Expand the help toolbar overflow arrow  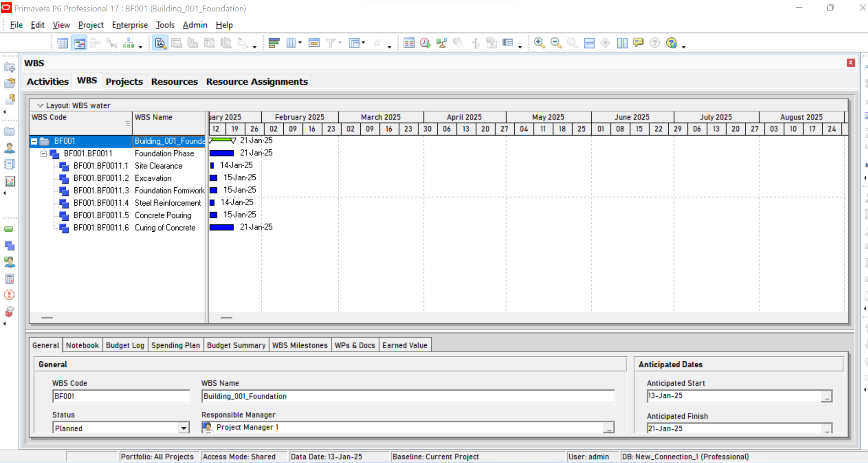683,47
